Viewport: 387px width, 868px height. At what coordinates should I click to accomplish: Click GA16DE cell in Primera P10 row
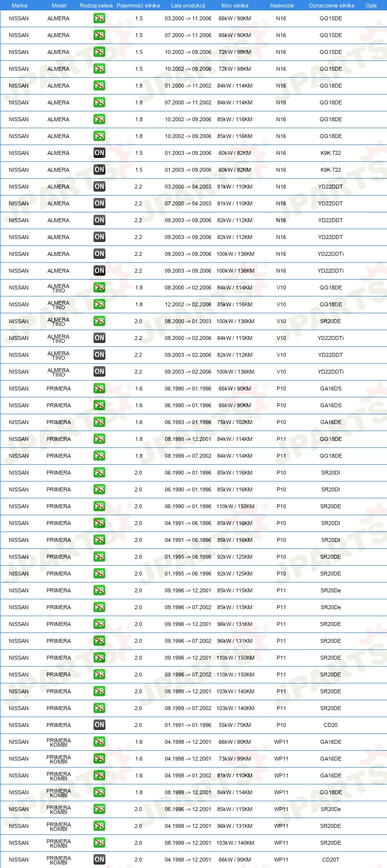pyautogui.click(x=331, y=422)
